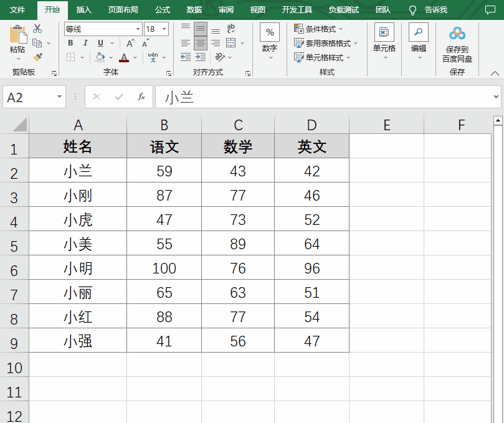Expand the Paste options arrow
The image size is (504, 423).
tap(18, 59)
